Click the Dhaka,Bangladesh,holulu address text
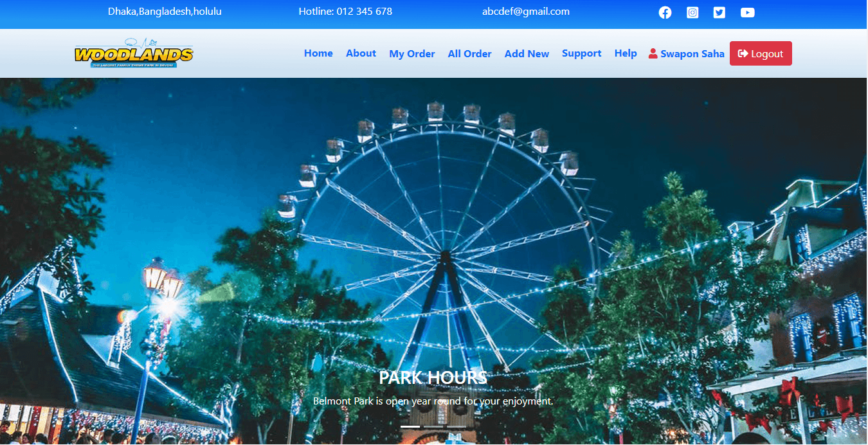Viewport: 868px width, 445px height. coord(165,12)
